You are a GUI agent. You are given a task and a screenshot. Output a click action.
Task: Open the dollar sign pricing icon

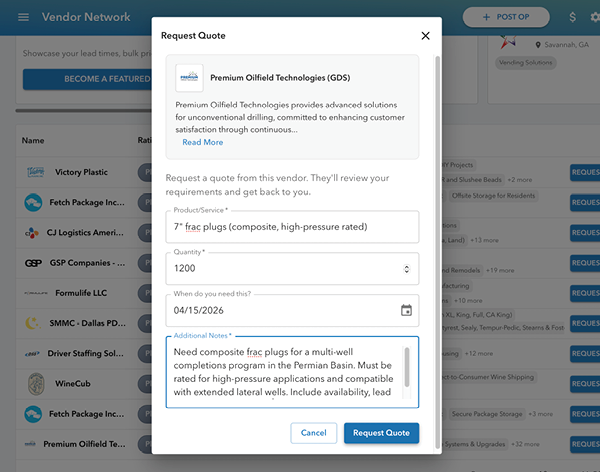(572, 17)
